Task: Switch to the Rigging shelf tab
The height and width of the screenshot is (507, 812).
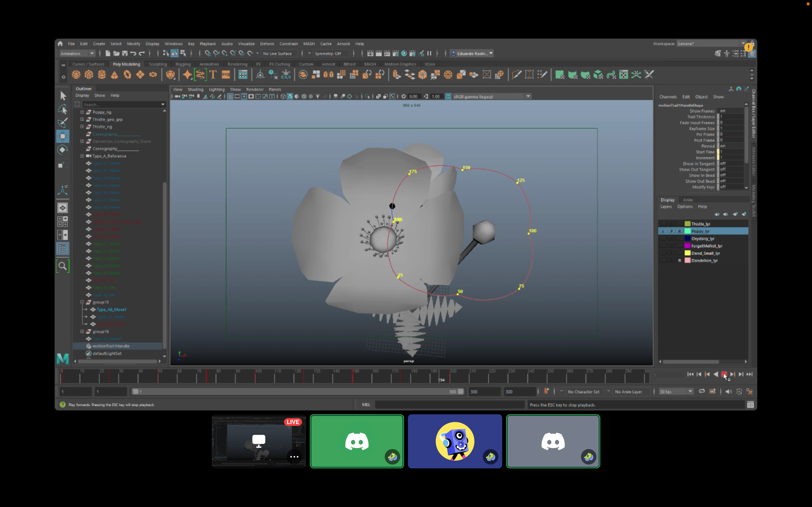Action: click(183, 64)
